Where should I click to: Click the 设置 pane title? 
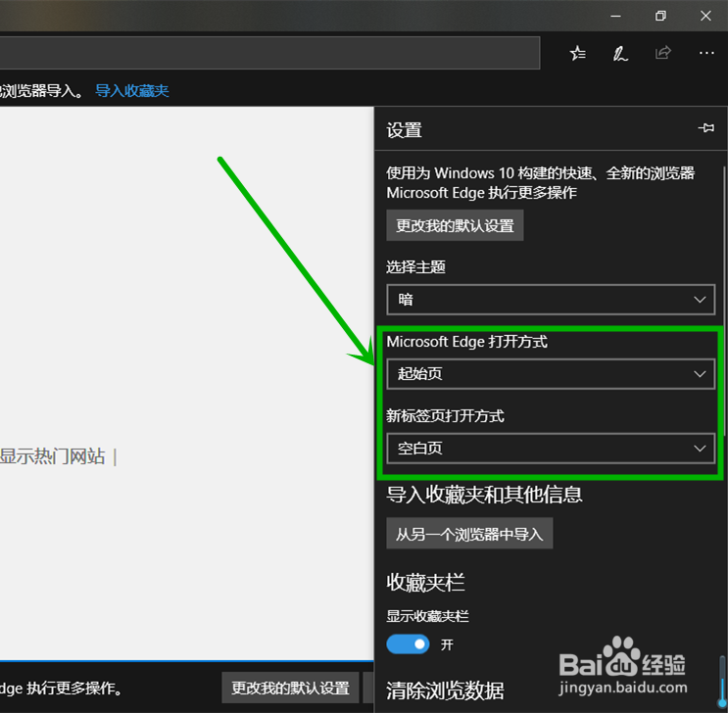point(404,130)
